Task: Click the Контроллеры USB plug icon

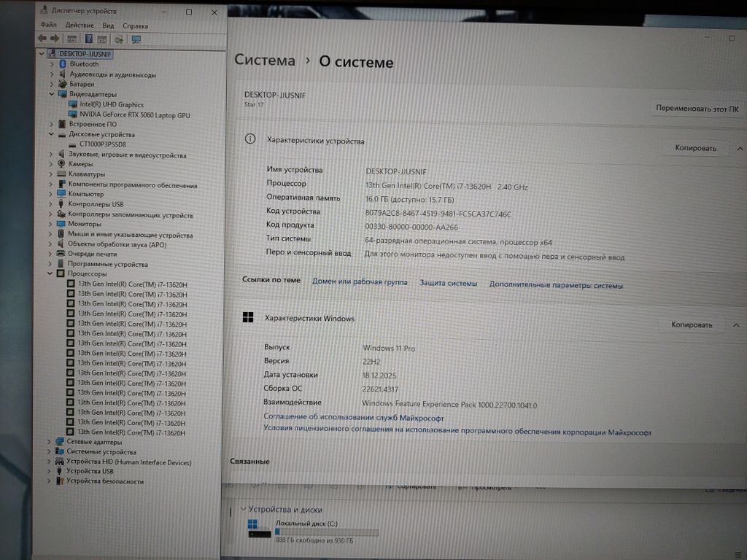Action: click(x=61, y=204)
